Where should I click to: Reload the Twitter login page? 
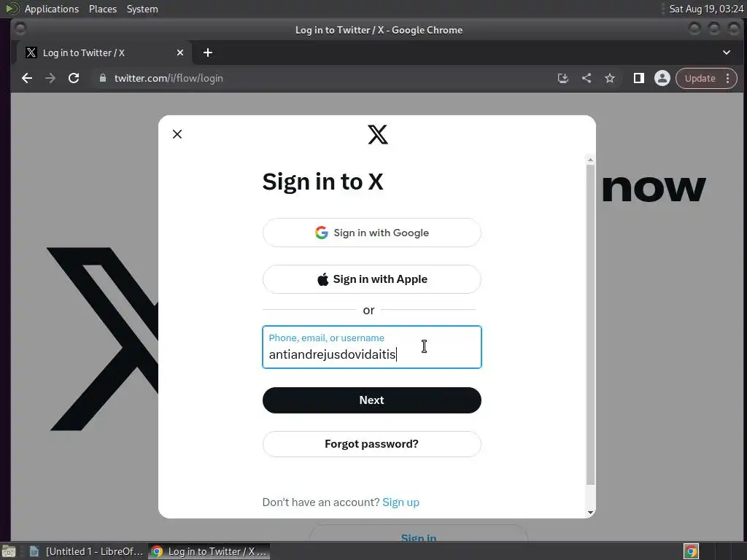pyautogui.click(x=74, y=78)
